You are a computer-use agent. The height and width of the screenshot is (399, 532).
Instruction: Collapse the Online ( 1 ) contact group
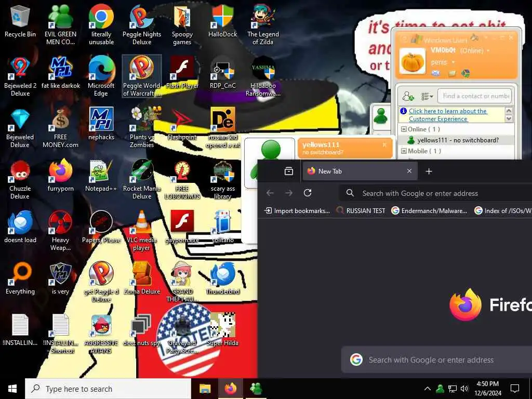click(404, 129)
